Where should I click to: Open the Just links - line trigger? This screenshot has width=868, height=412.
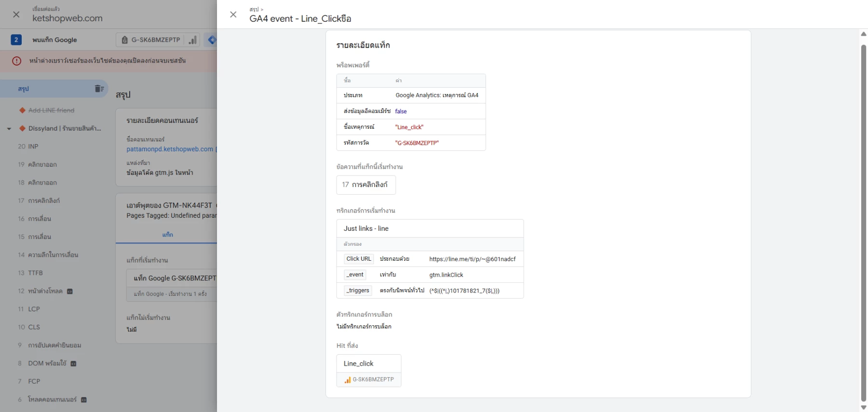coord(366,228)
